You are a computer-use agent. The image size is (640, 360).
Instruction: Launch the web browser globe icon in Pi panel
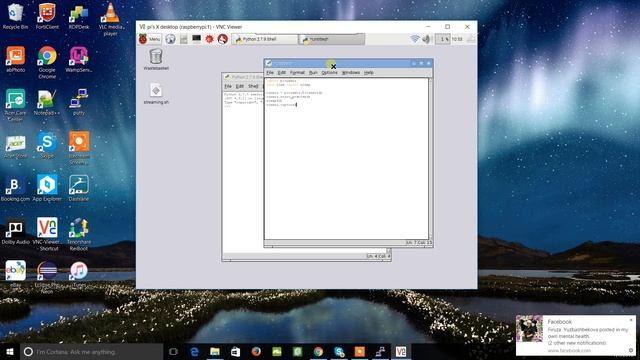(x=171, y=39)
